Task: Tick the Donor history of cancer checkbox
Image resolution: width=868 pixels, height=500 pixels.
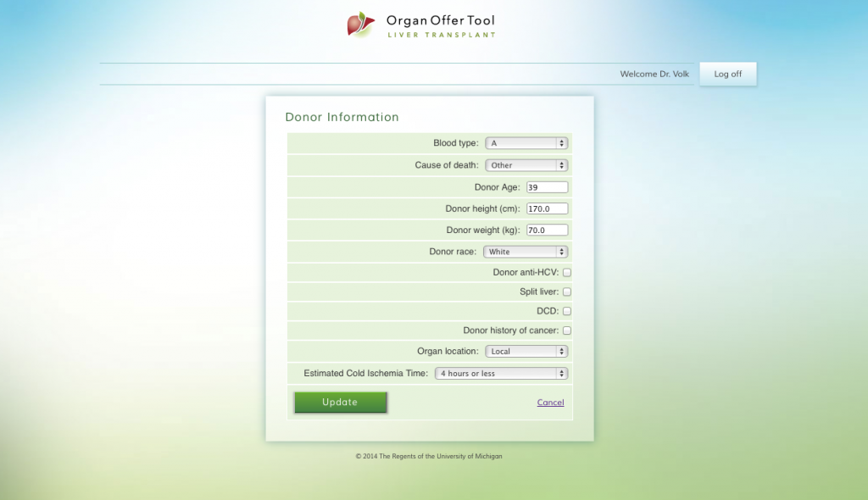Action: (567, 331)
